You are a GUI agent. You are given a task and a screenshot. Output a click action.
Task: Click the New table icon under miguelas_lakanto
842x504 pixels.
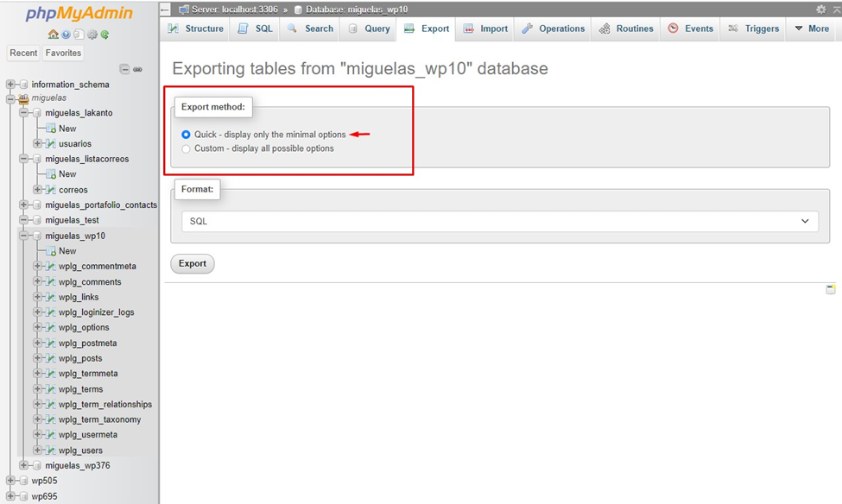pyautogui.click(x=51, y=129)
